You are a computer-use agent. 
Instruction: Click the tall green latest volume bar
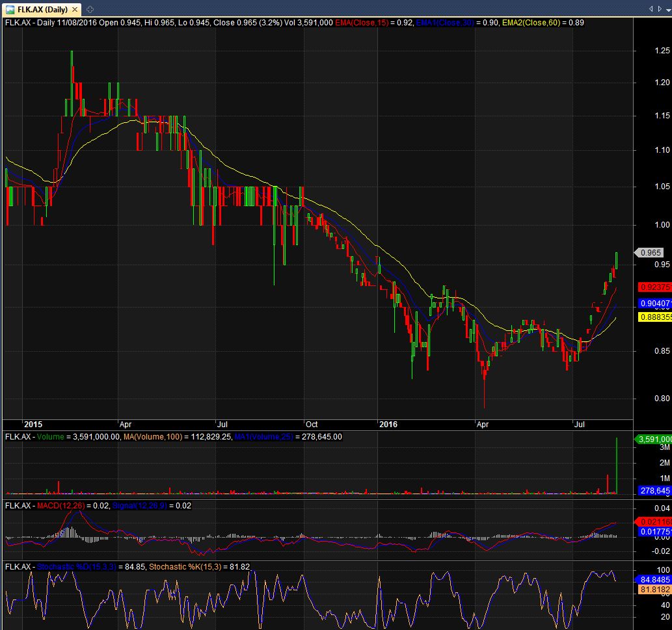[617, 466]
